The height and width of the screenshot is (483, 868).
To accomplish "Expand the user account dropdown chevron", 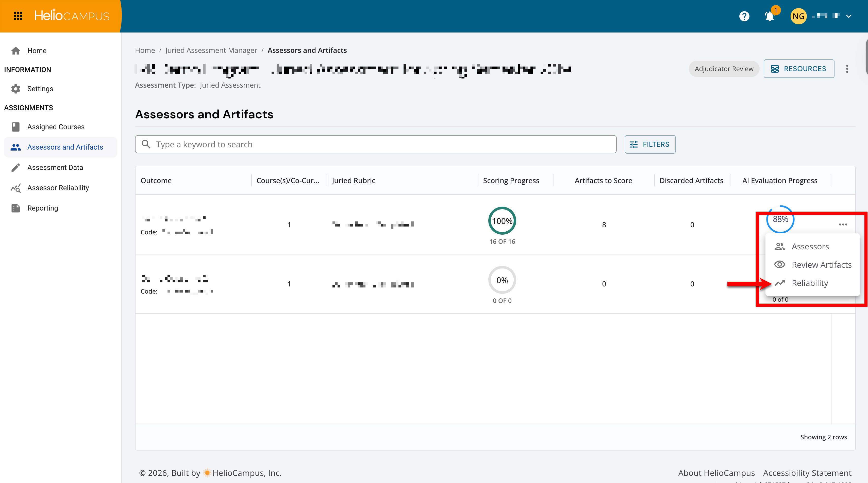I will (848, 16).
